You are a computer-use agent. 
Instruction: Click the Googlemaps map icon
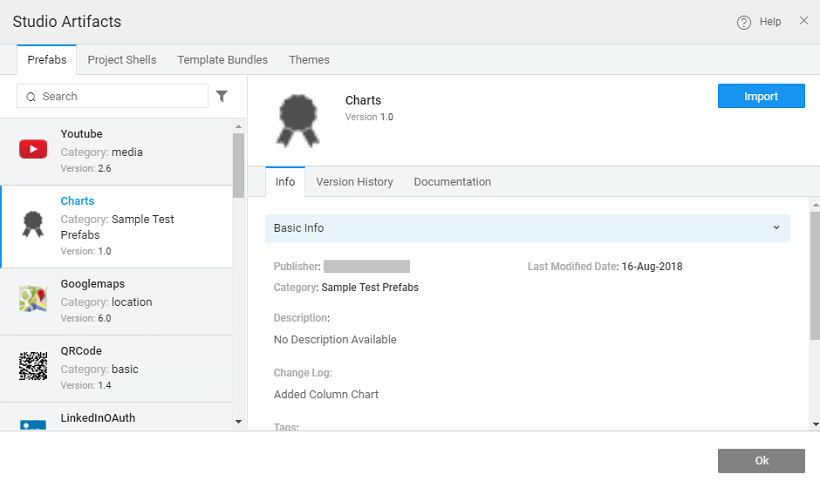coord(33,300)
